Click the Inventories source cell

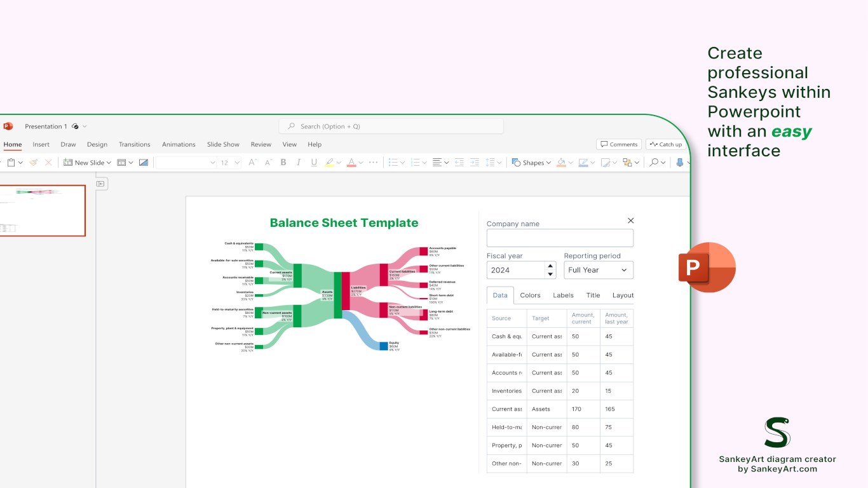[506, 391]
